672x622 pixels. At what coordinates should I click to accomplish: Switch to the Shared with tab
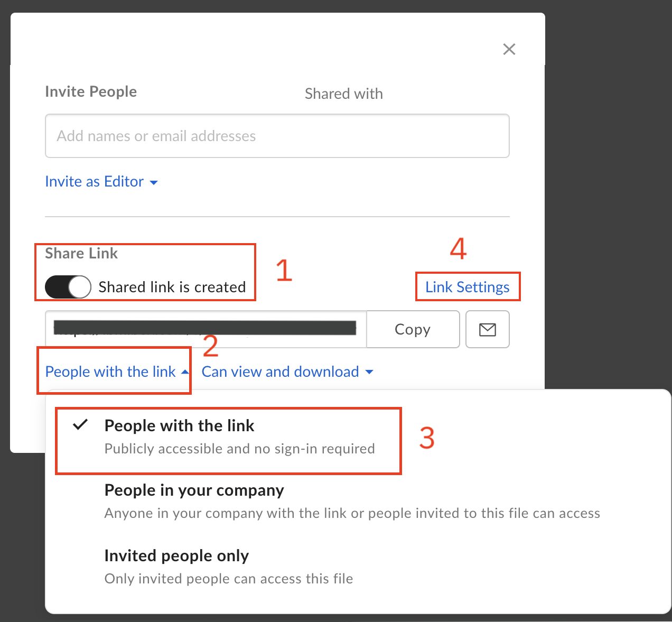pos(343,94)
